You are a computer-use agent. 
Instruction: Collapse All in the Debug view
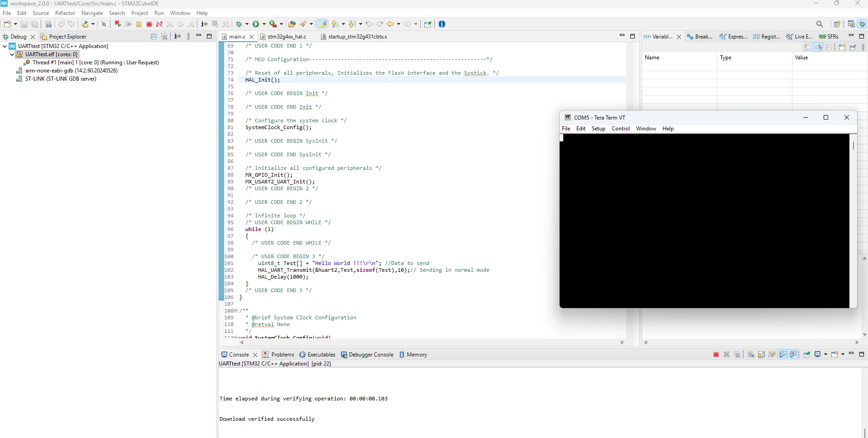(x=153, y=37)
